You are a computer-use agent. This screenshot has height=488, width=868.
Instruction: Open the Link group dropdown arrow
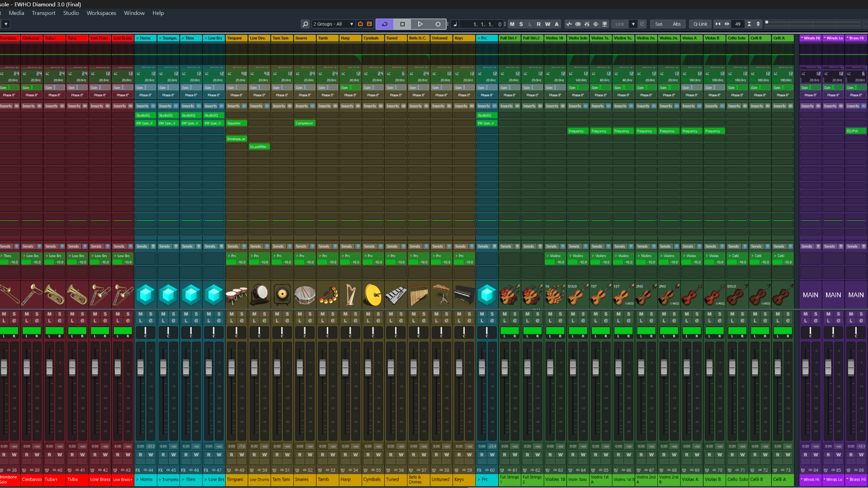633,24
